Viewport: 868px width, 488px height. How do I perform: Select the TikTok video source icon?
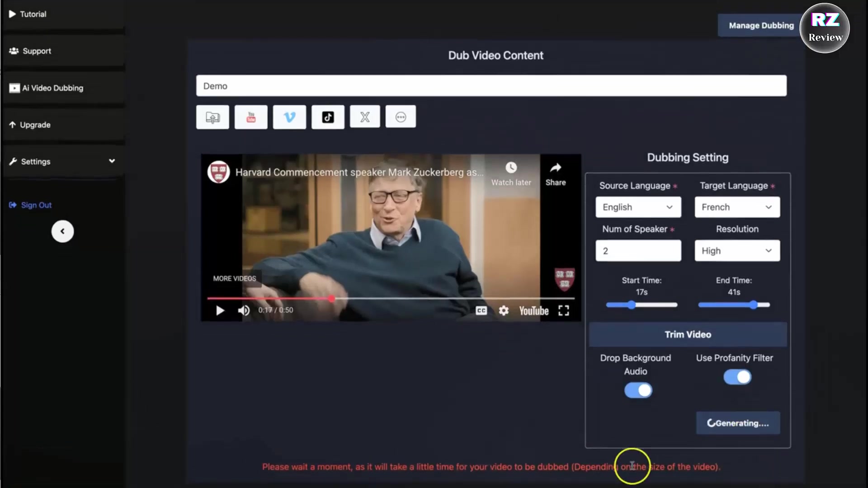coord(328,117)
